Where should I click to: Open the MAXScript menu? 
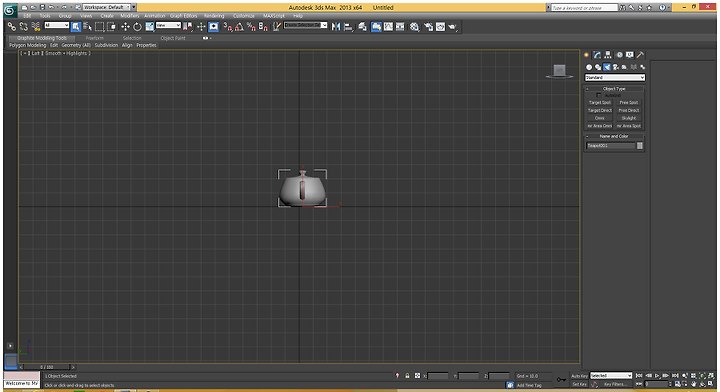click(x=274, y=16)
